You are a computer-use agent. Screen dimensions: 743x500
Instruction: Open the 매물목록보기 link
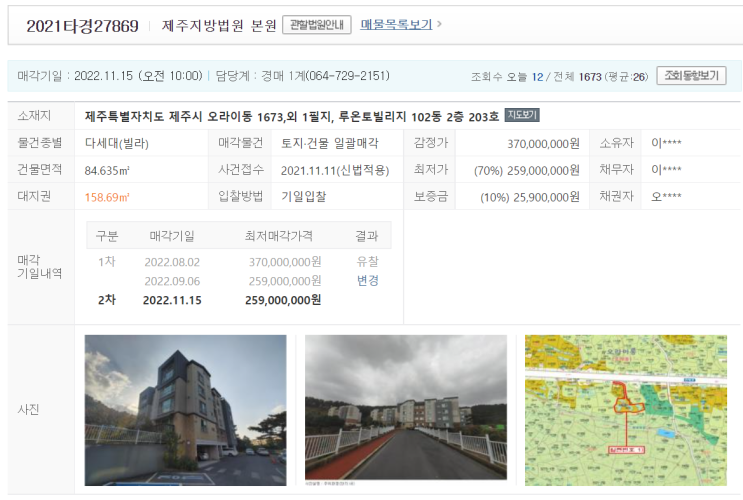396,24
